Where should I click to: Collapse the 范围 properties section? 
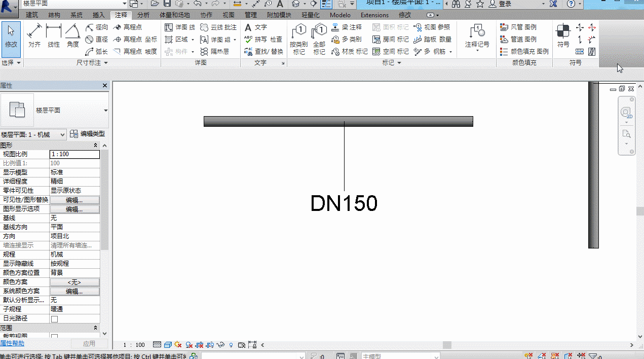click(x=96, y=328)
